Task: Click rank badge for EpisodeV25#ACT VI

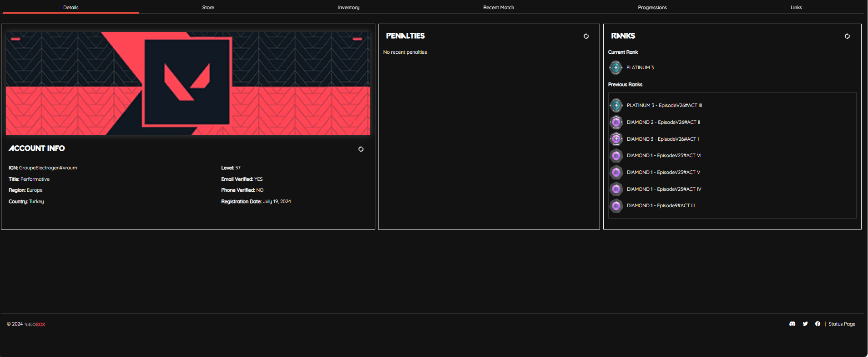Action: click(x=616, y=156)
